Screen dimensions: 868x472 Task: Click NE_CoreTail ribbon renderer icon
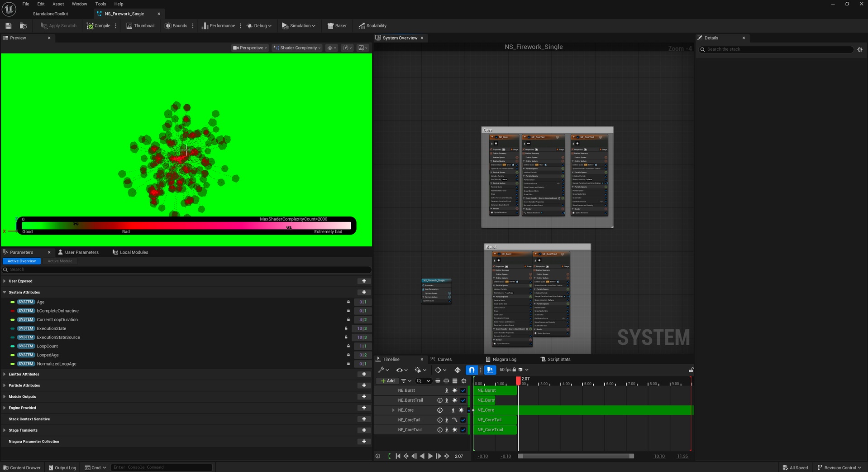pos(455,420)
